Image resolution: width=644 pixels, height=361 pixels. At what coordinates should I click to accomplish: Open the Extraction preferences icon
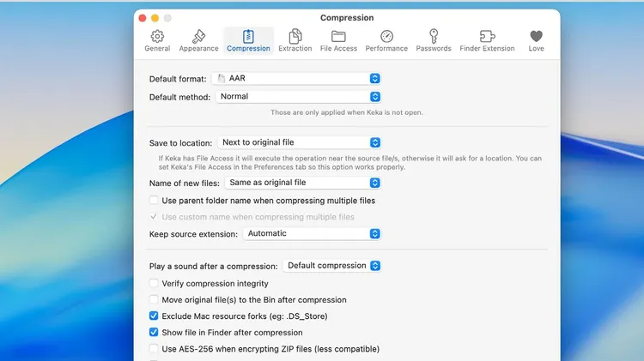295,36
